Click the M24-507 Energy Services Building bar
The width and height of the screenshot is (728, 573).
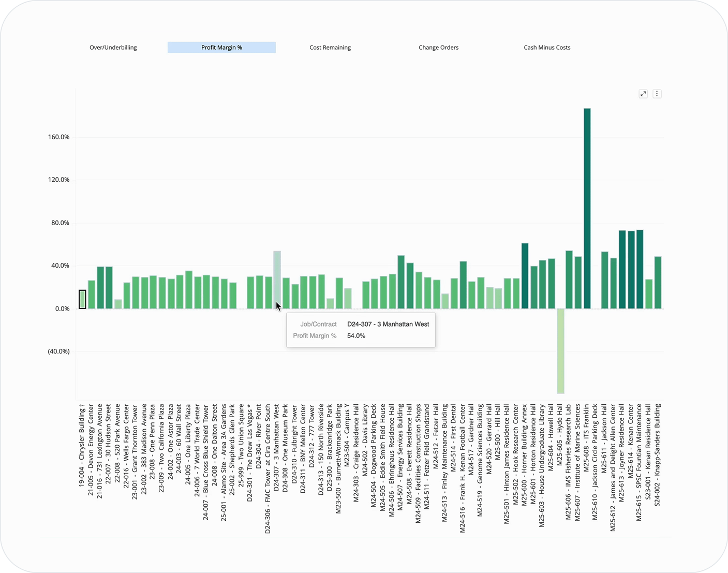pyautogui.click(x=401, y=282)
